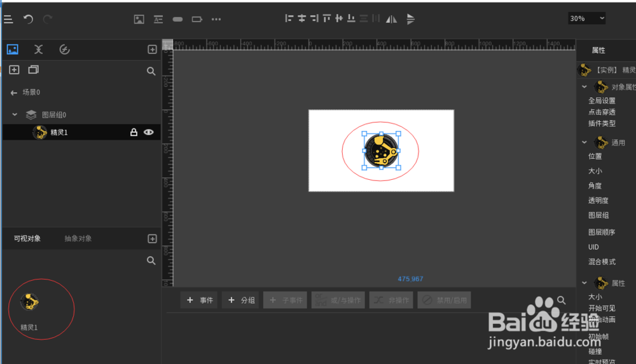
Task: Select the sprite on the canvas
Action: tap(381, 151)
